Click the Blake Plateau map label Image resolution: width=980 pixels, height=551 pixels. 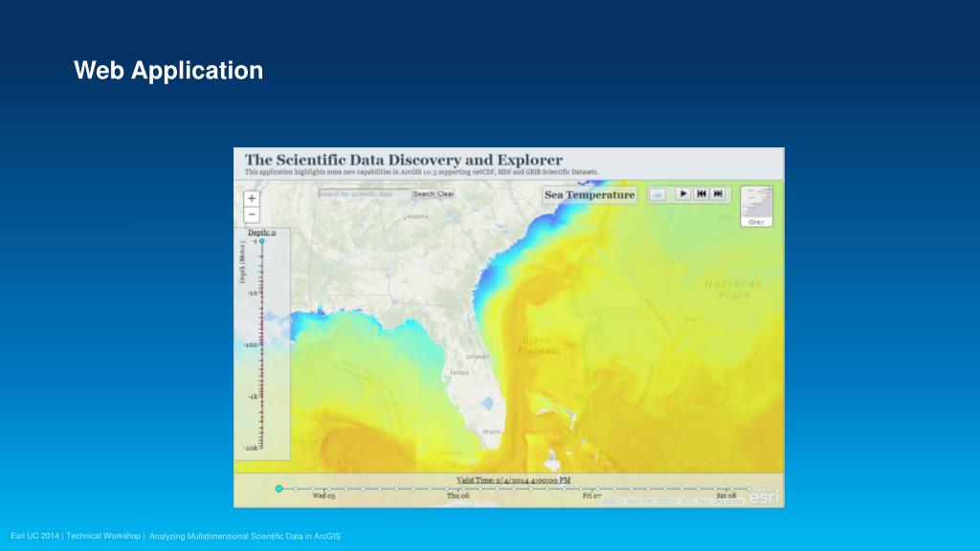538,345
